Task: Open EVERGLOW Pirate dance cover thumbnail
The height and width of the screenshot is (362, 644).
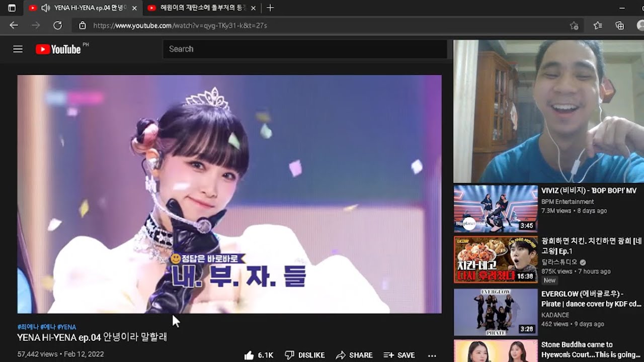Action: (x=496, y=312)
